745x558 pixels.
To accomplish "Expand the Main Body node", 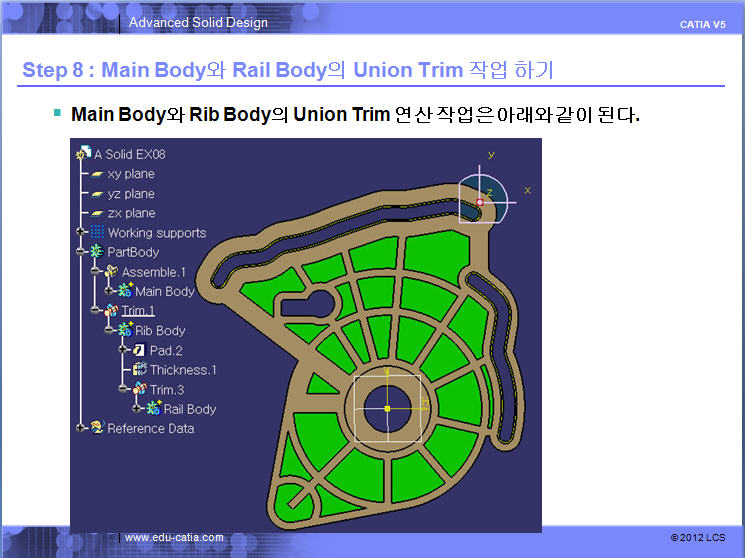I will tap(109, 291).
